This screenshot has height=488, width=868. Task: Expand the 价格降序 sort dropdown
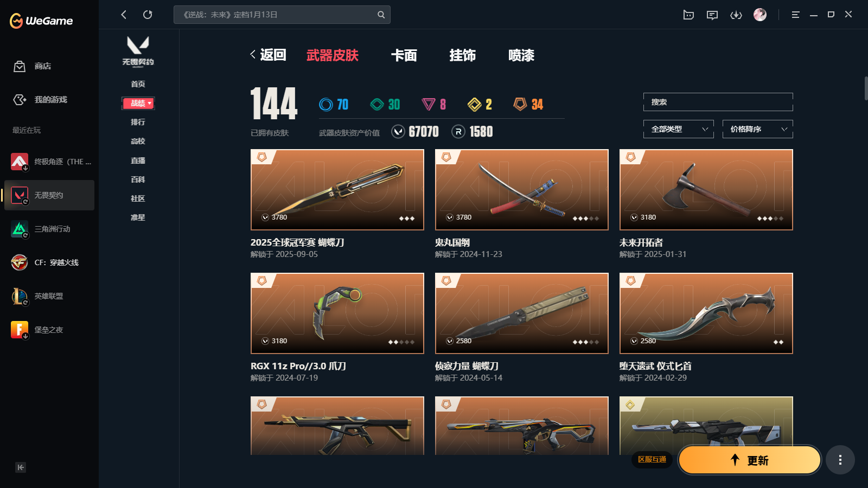[x=758, y=129]
